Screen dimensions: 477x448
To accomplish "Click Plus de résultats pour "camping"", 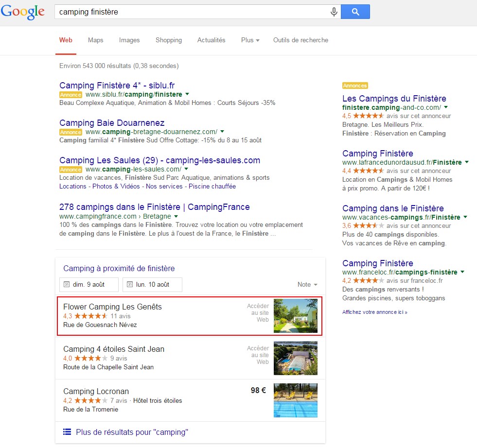I will 132,432.
